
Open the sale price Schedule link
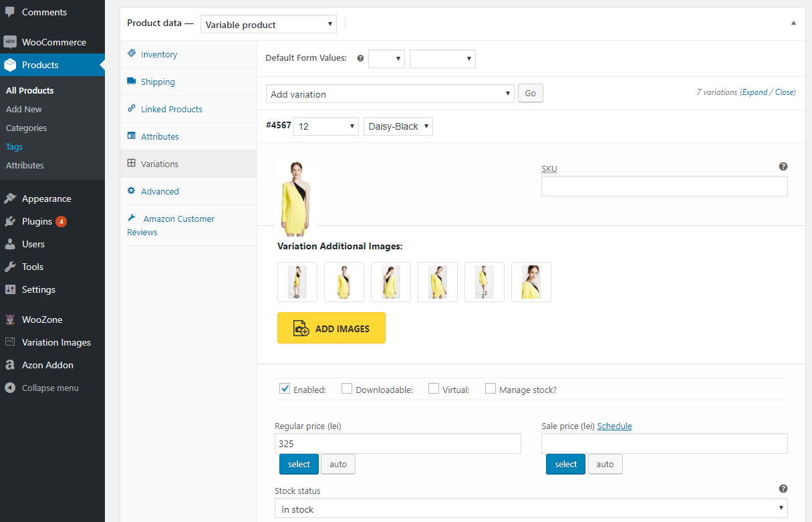[614, 426]
